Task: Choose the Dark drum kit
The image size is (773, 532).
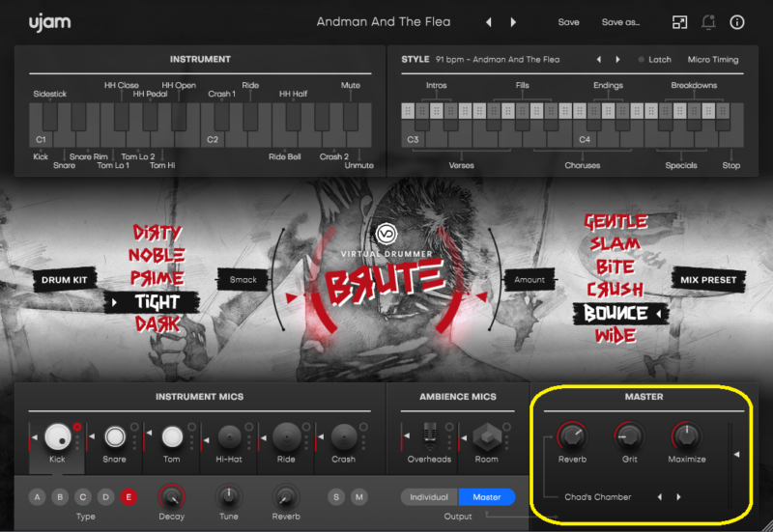Action: click(157, 324)
